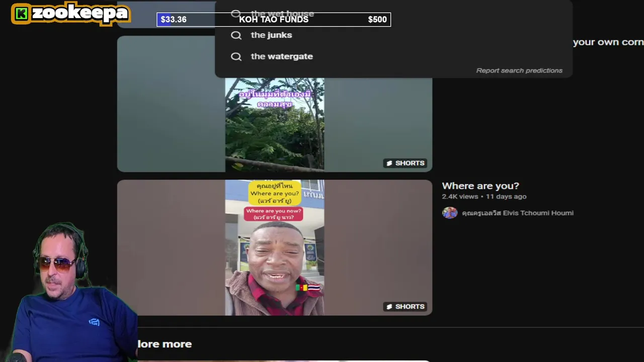Click the $500 goal amount
The height and width of the screenshot is (362, 644).
(x=377, y=20)
